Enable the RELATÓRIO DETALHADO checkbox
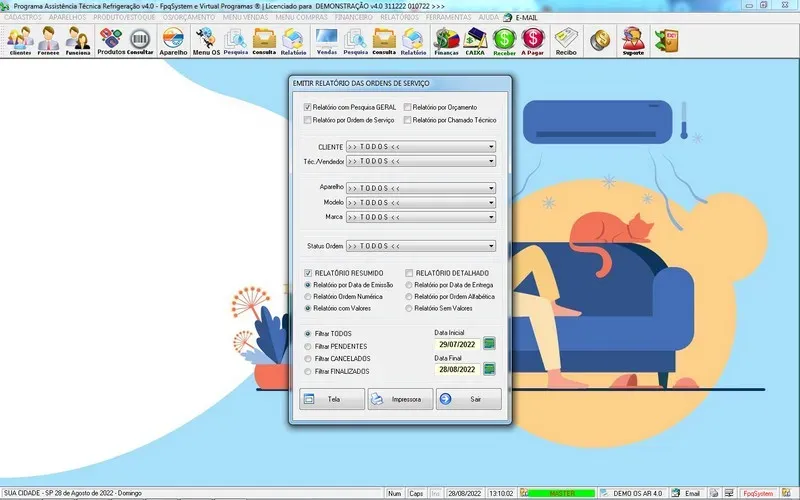 (x=408, y=272)
